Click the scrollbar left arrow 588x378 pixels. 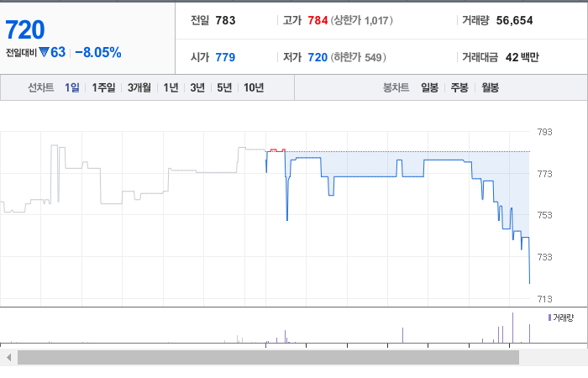click(x=8, y=357)
